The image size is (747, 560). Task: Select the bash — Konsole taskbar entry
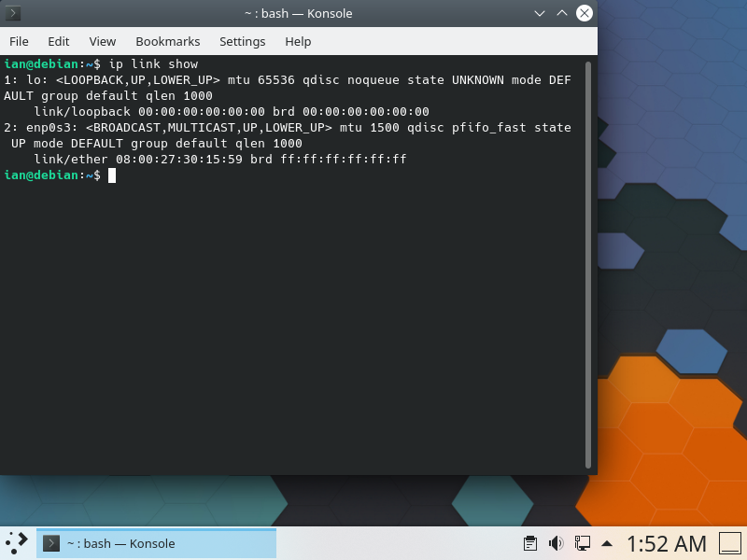[x=156, y=543]
